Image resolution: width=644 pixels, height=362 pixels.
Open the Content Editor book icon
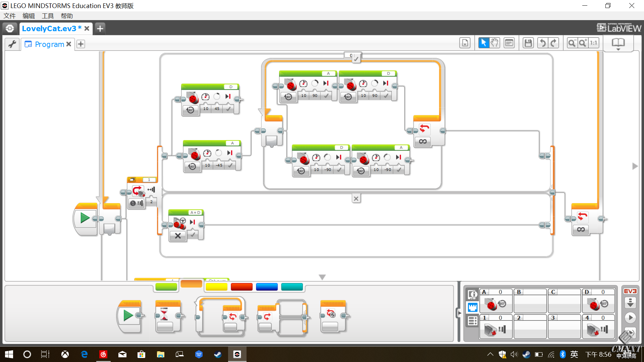(618, 44)
